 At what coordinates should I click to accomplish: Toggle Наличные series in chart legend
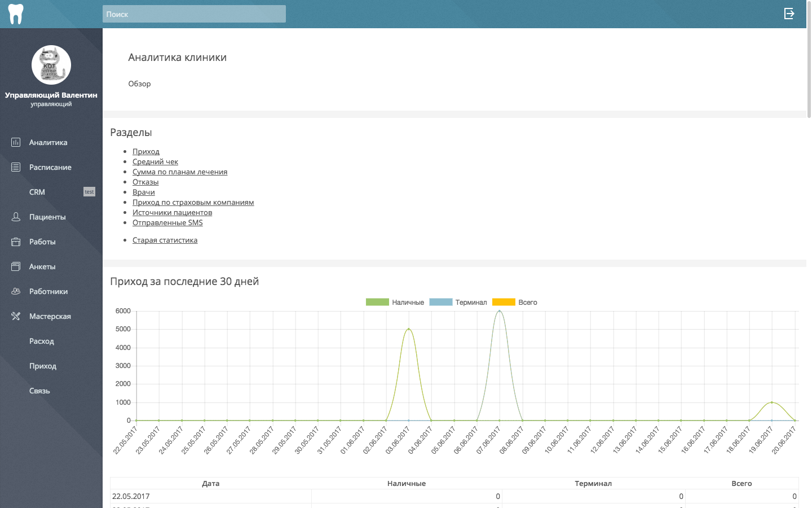(x=395, y=303)
